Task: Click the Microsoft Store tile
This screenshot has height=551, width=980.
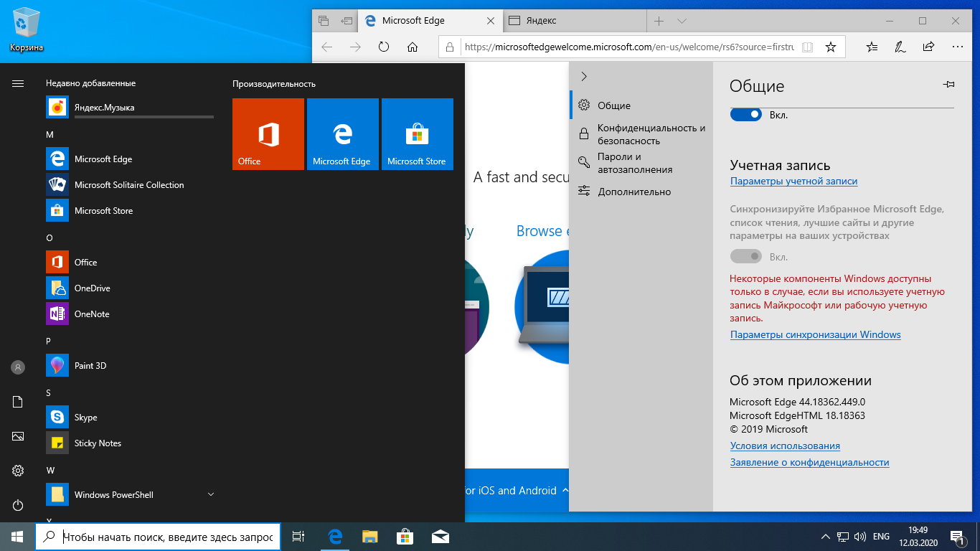Action: (418, 134)
